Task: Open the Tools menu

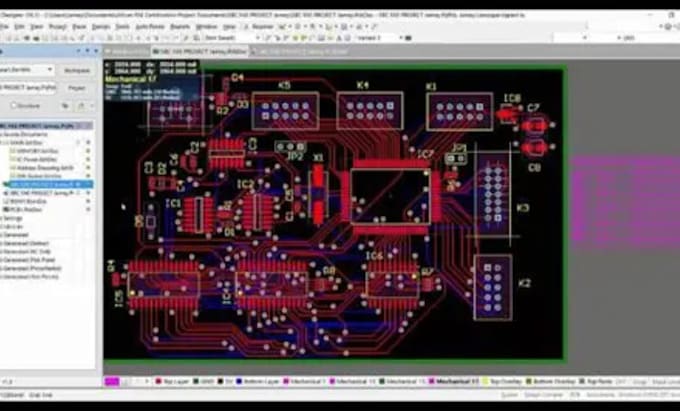Action: 122,27
